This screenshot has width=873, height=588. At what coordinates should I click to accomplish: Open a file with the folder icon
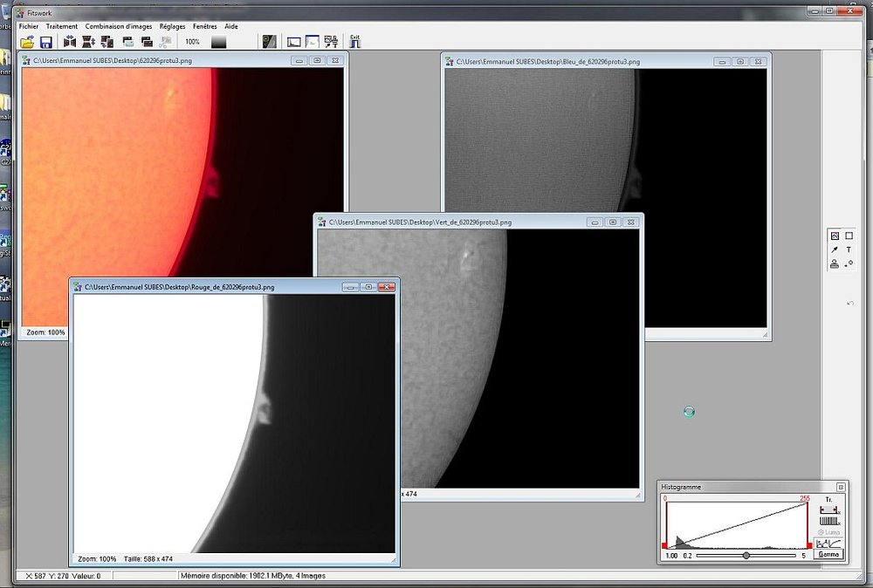point(27,42)
